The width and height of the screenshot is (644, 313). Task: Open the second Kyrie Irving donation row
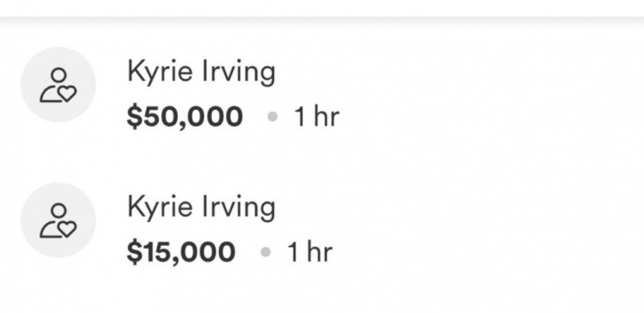(322, 220)
